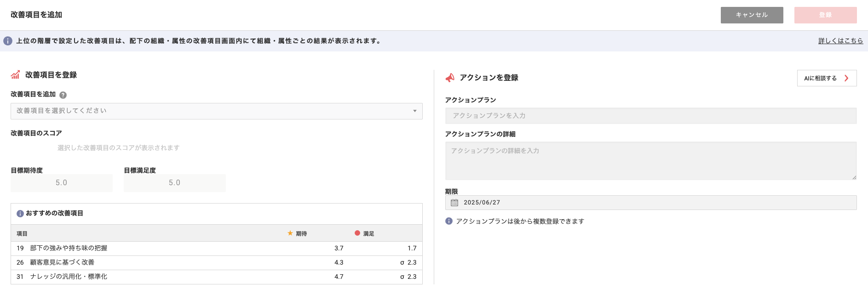This screenshot has width=868, height=289.
Task: Open the 改善項目を選択してください dropdown
Action: 216,111
